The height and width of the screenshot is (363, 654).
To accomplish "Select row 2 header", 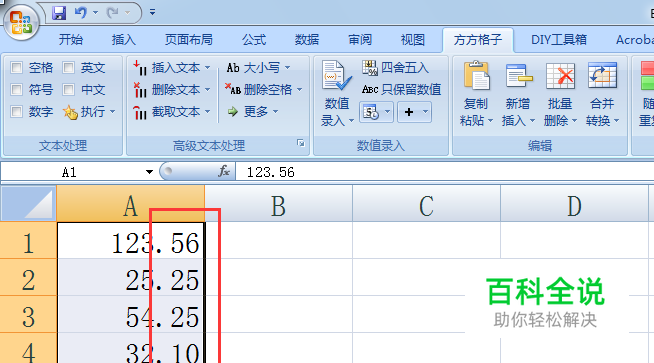I will pos(28,277).
